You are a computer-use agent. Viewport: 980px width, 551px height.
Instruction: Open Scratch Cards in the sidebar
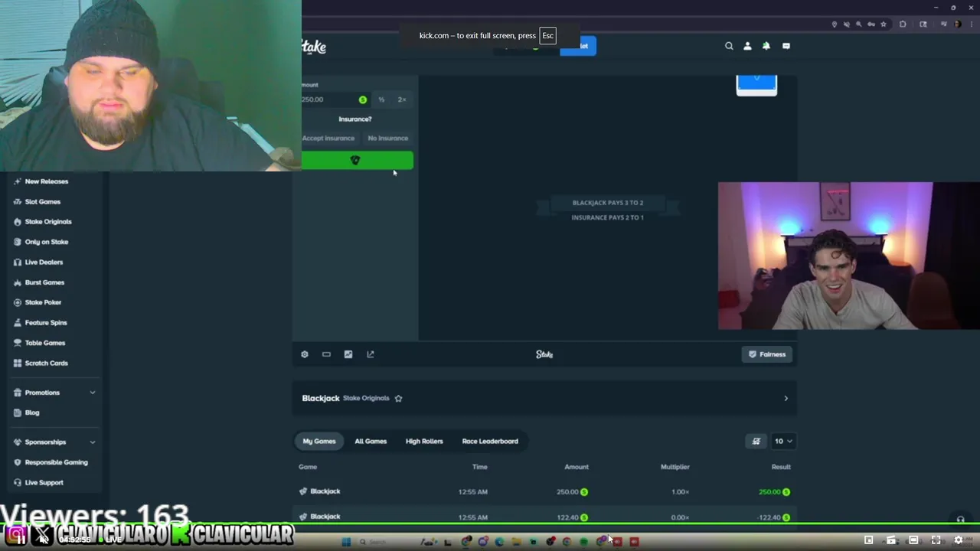(47, 364)
